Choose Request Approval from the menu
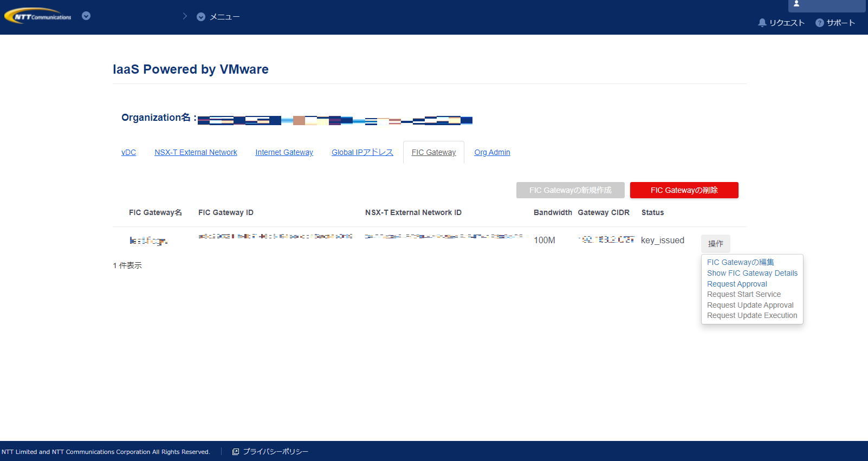Viewport: 868px width, 461px height. click(x=737, y=284)
